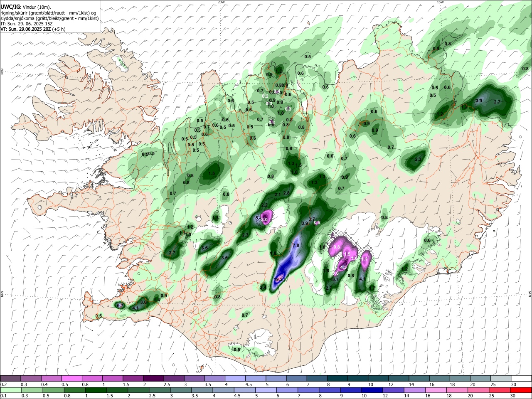Click the upper legend pink swatch between 0.5 and 0.8
532x399 pixels.
point(71,379)
